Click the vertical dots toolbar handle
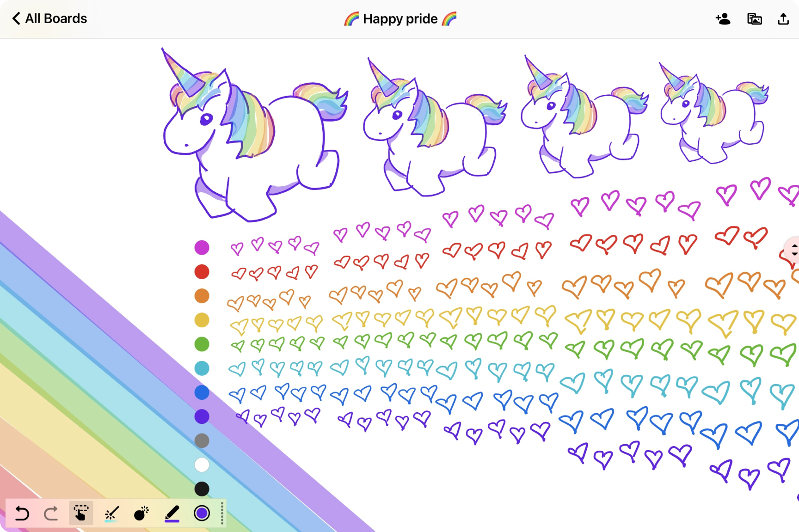 click(222, 513)
